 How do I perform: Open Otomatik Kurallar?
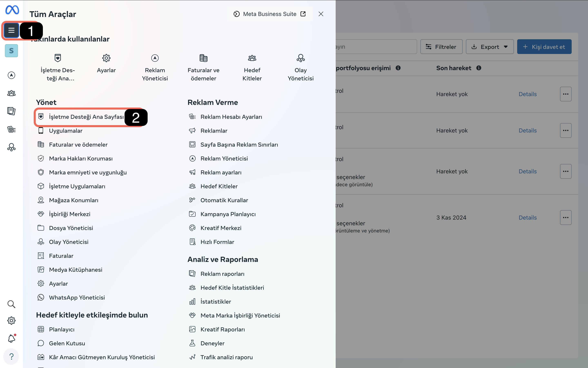point(219,200)
